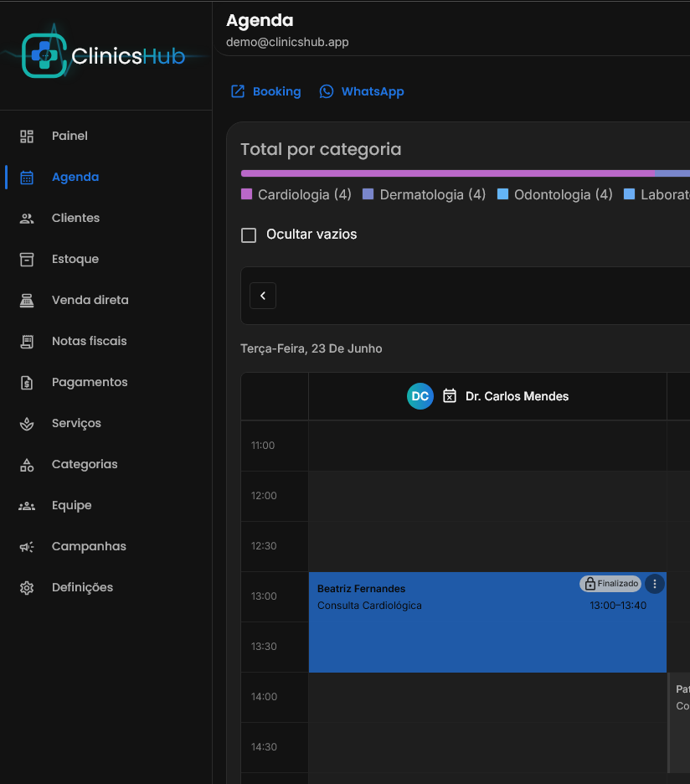The height and width of the screenshot is (784, 690).
Task: Click the pink Cardiologia color swatch
Action: 246,194
